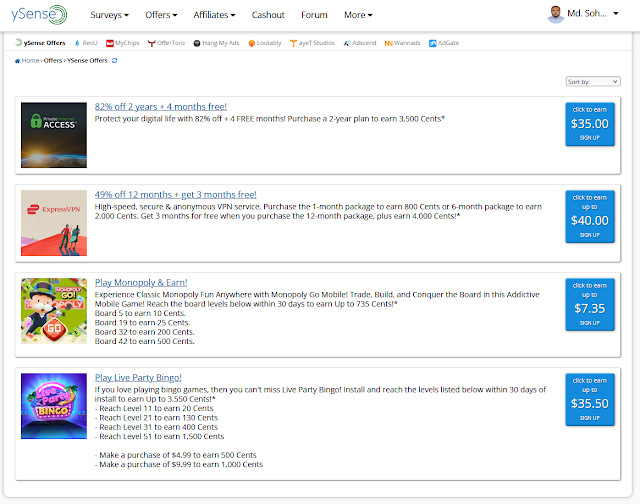Switch to the OfferToro offerwall tab
The height and width of the screenshot is (504, 640).
[166, 43]
